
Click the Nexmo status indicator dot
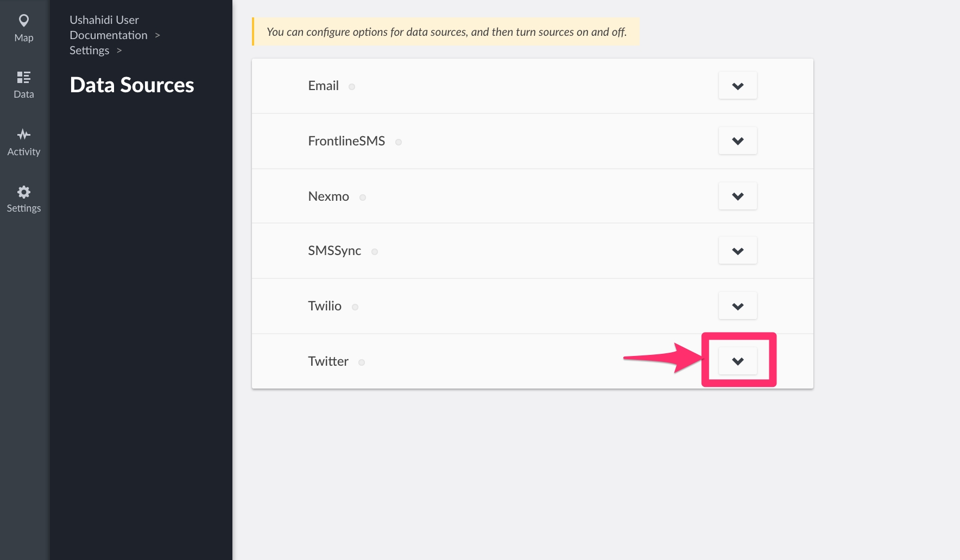tap(363, 198)
